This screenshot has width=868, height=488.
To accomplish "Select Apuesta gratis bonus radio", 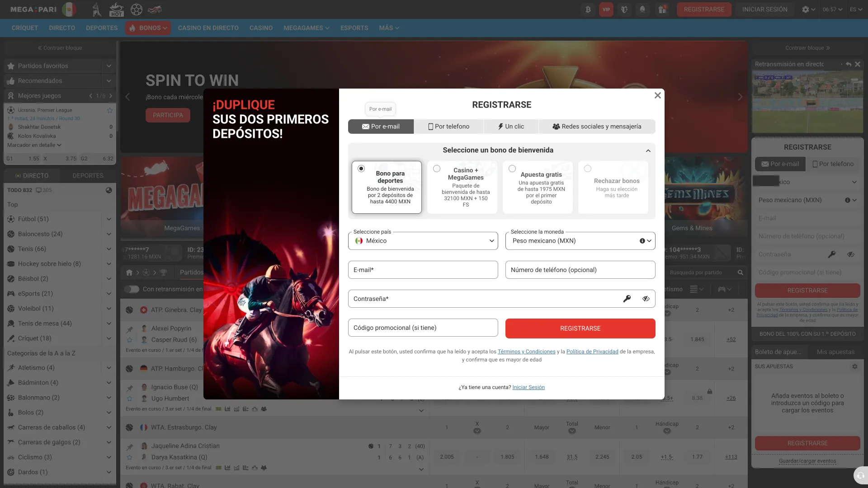I will [512, 169].
